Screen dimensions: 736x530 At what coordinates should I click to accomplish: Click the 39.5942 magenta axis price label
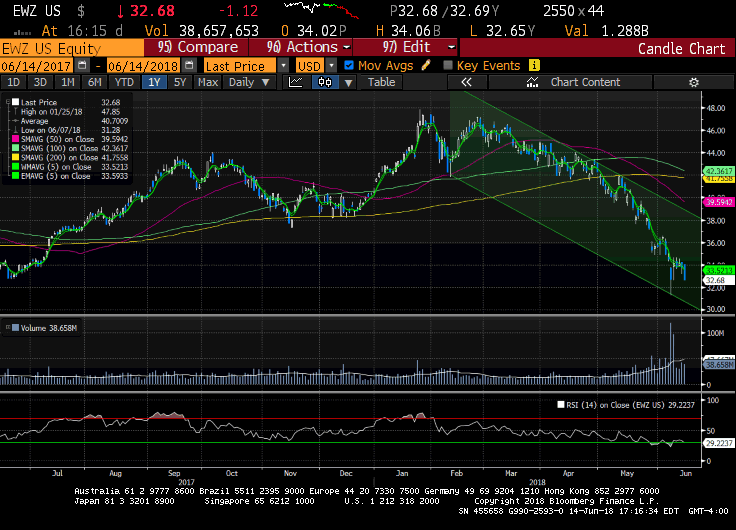[x=719, y=202]
